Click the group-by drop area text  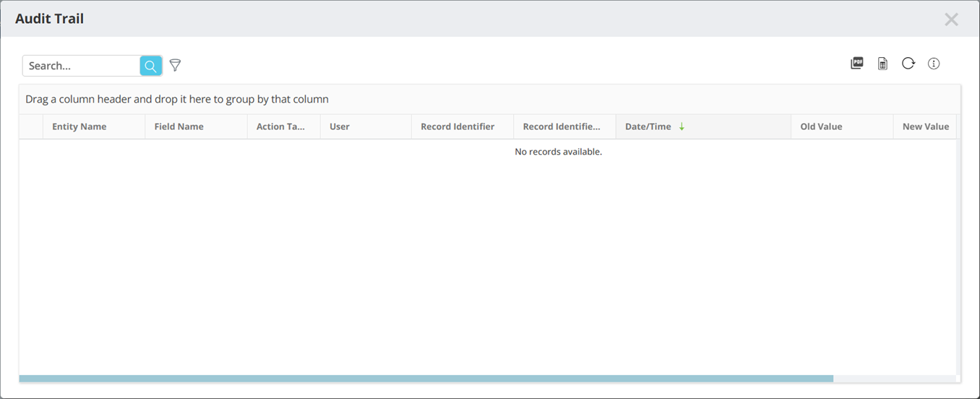pos(177,99)
